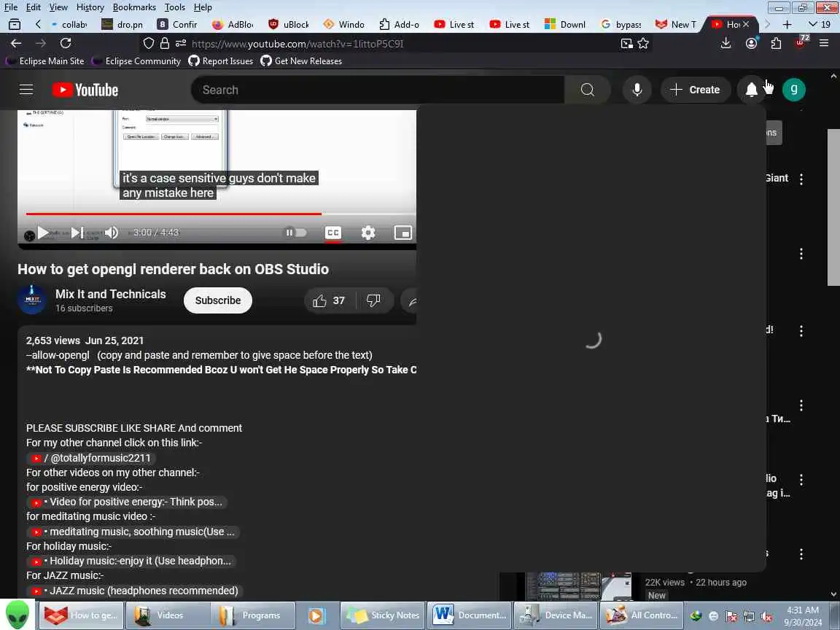Click the Create button
840x630 pixels.
[695, 90]
